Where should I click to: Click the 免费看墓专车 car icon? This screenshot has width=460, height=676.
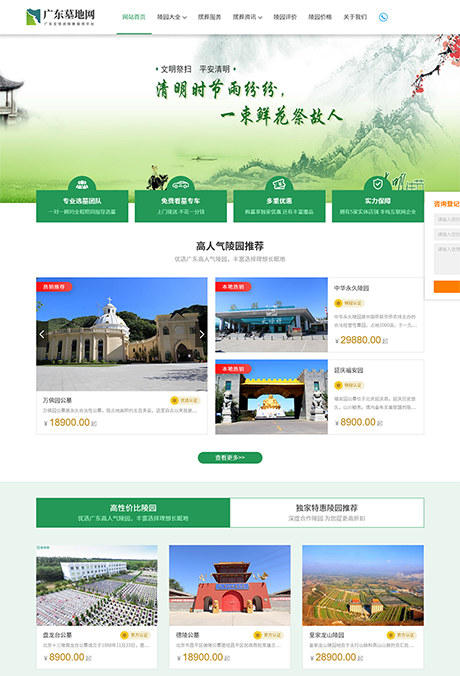point(181,185)
